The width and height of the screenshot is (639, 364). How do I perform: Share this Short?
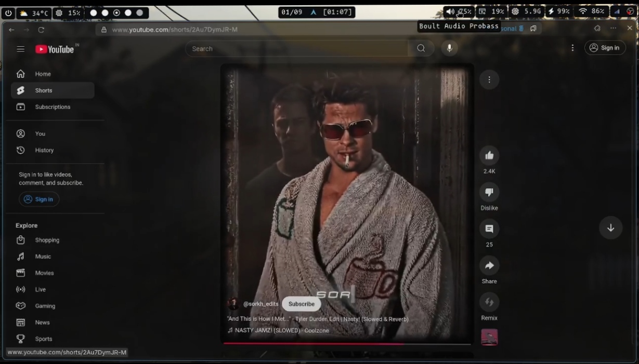[x=489, y=265]
